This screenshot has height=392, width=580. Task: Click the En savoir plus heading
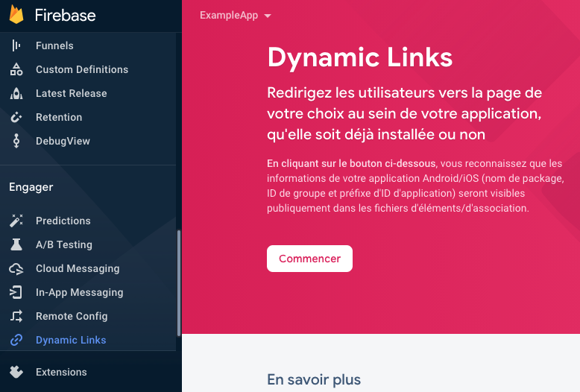pos(314,379)
